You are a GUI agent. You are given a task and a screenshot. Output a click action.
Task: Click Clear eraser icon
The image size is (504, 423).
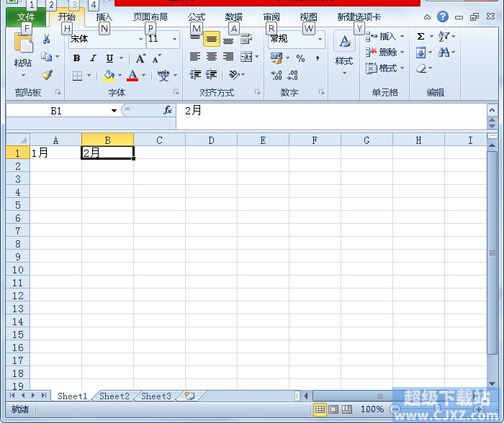pyautogui.click(x=421, y=68)
